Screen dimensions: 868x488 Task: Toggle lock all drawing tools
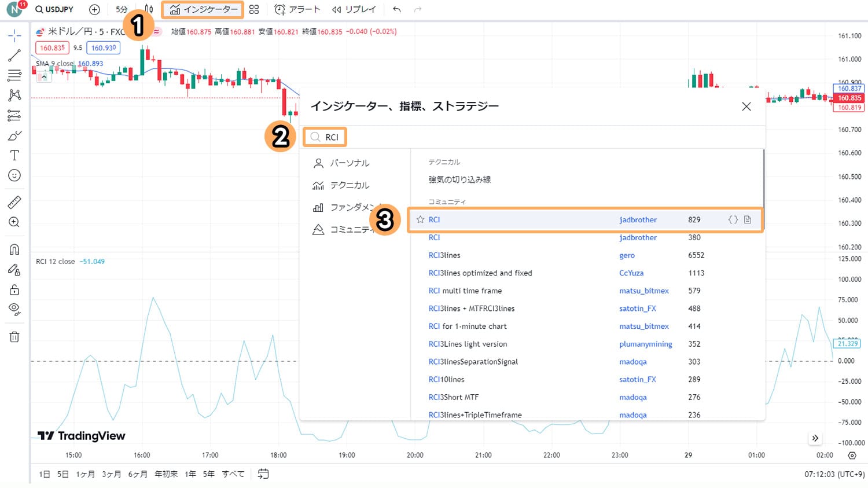point(14,289)
